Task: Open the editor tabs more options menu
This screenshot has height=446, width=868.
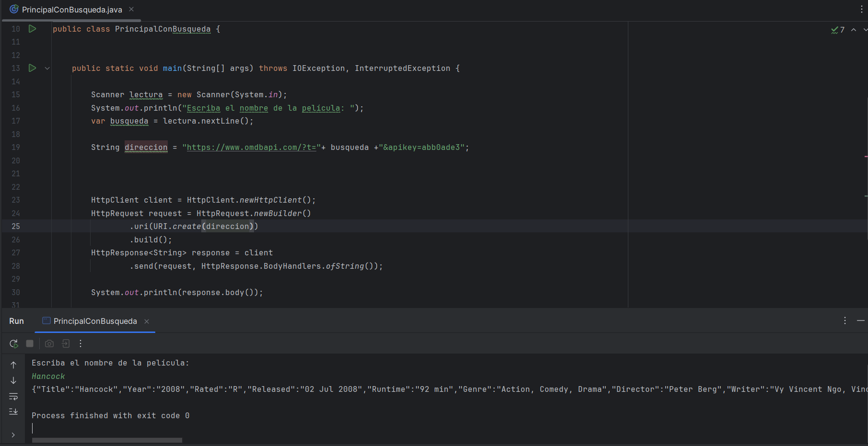Action: 861,9
